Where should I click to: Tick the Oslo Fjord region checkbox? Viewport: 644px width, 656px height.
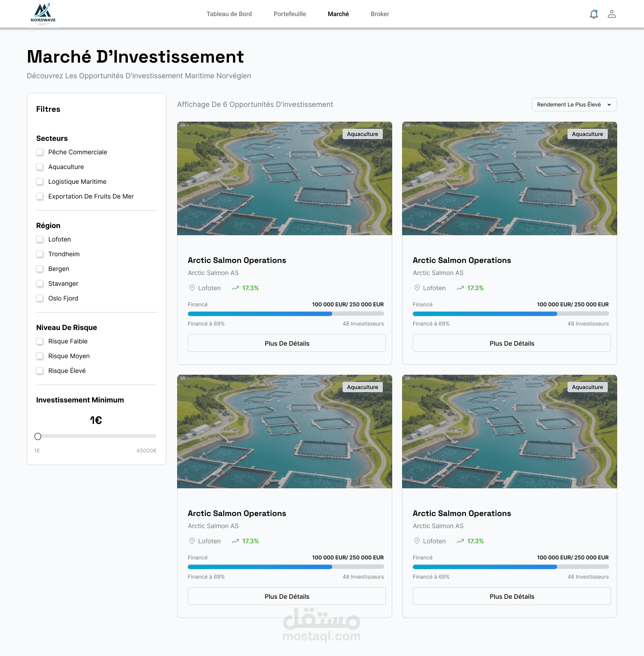pos(40,298)
